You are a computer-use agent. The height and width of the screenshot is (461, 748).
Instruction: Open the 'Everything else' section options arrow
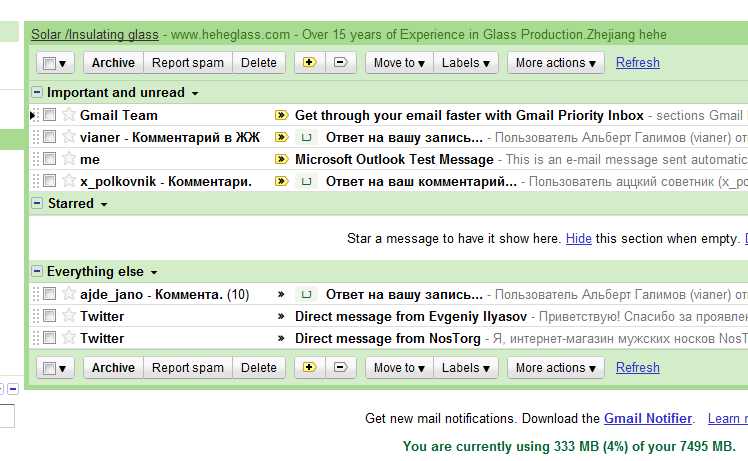(154, 272)
